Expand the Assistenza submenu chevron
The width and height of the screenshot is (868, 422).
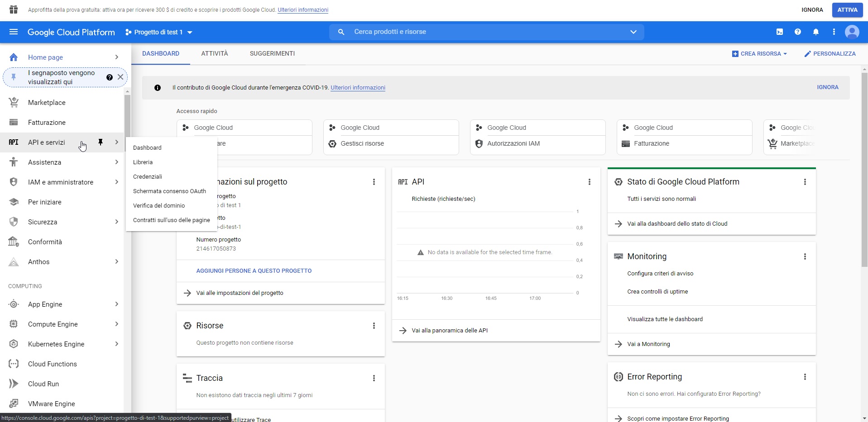[x=116, y=162]
